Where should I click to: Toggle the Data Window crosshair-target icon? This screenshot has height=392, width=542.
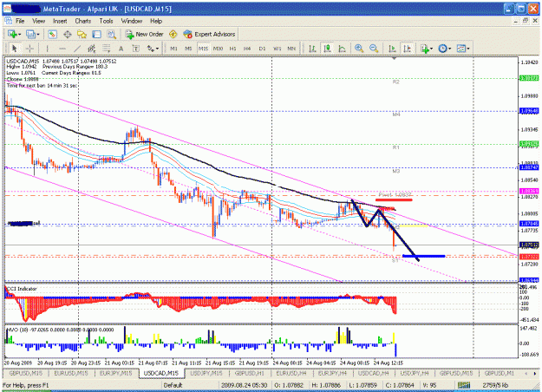coord(67,34)
